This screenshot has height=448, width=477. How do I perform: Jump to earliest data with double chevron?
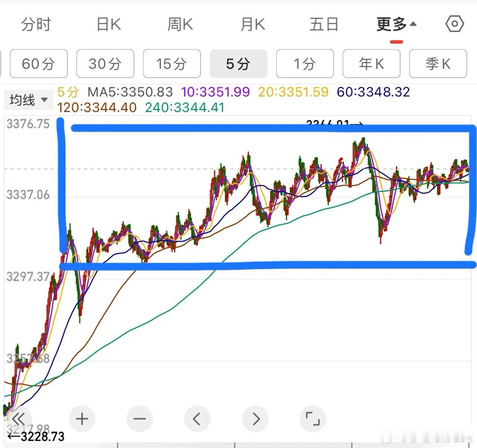pos(18,419)
